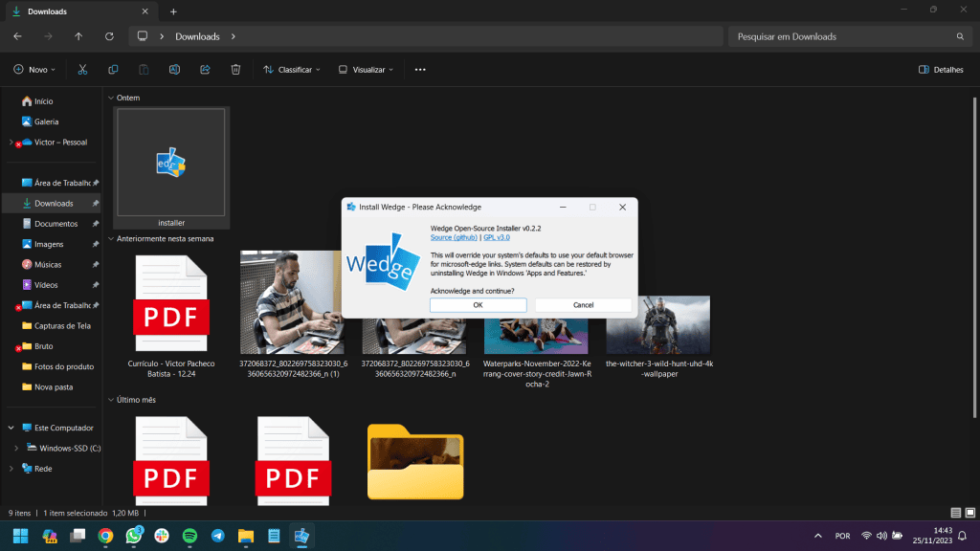Open WhatsApp from the taskbar
Screen dimensions: 980x551
coord(133,536)
